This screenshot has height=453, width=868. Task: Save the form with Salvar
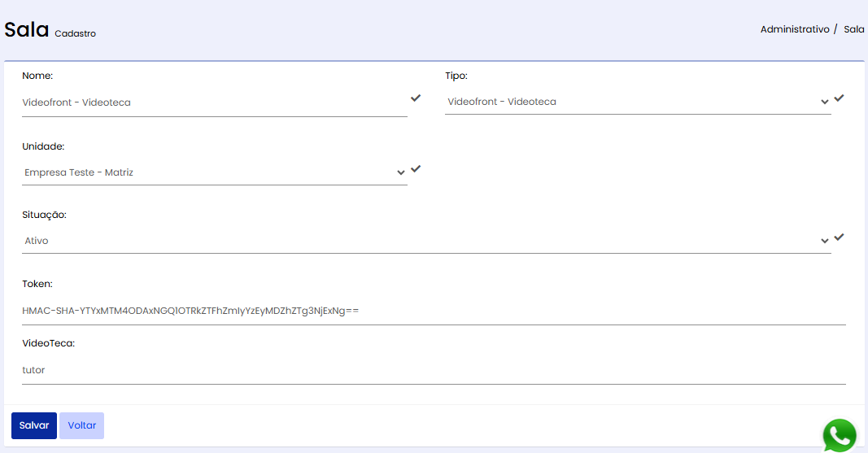(34, 425)
